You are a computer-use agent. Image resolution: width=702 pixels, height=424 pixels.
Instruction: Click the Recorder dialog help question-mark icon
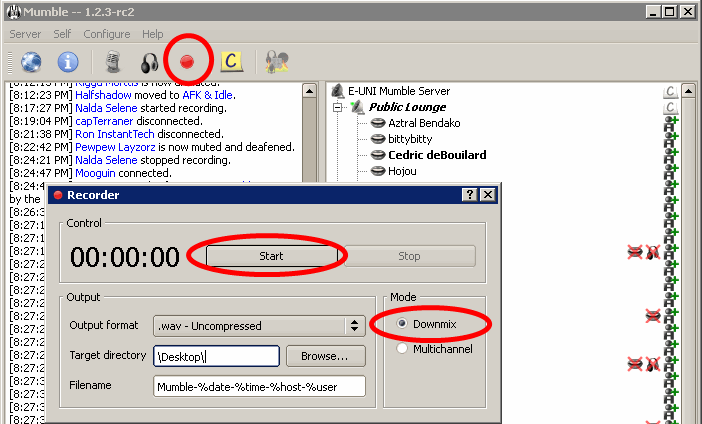469,195
